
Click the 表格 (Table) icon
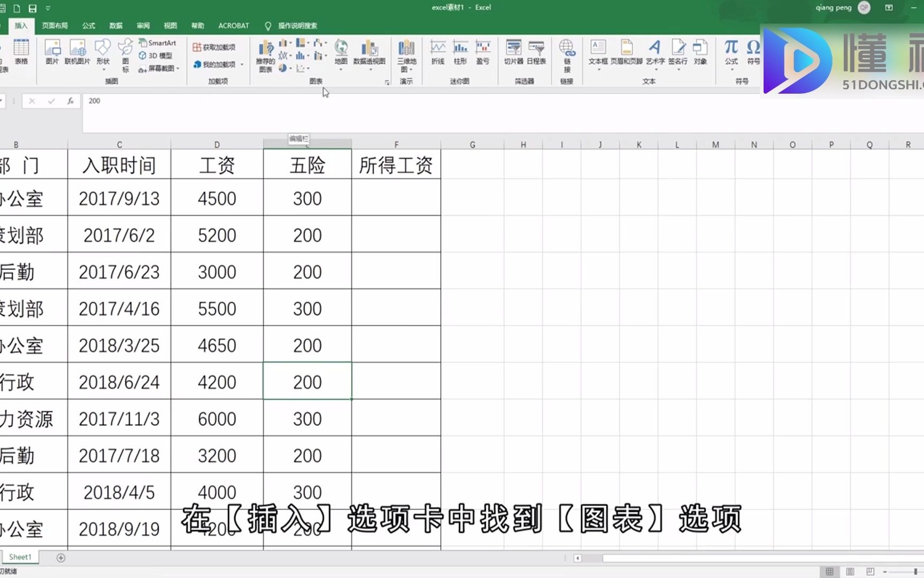click(21, 52)
